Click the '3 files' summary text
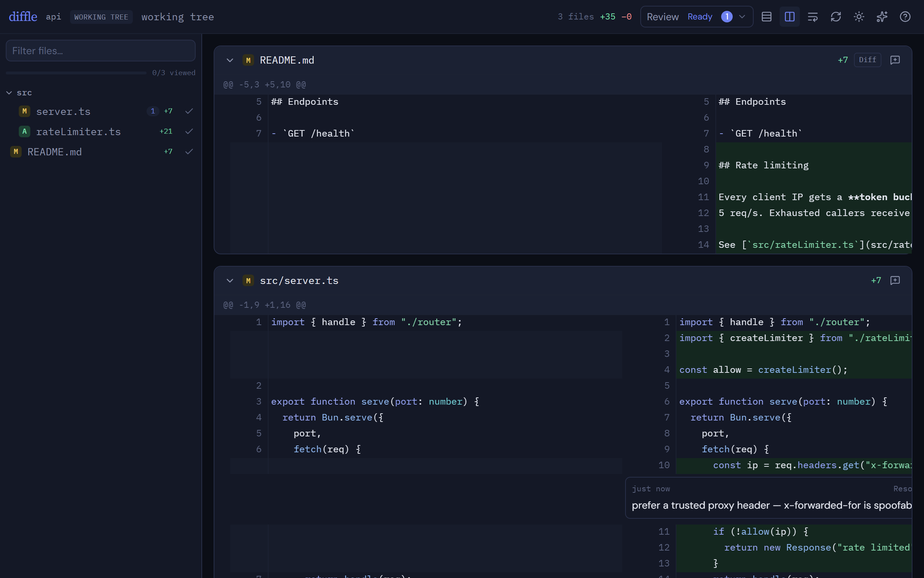Screen dimensions: 924x578 tap(576, 17)
